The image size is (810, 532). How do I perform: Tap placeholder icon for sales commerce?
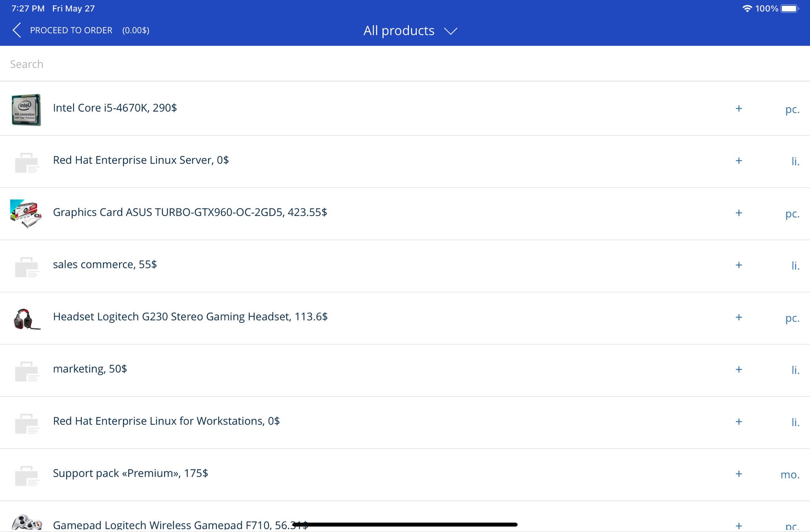pos(27,267)
